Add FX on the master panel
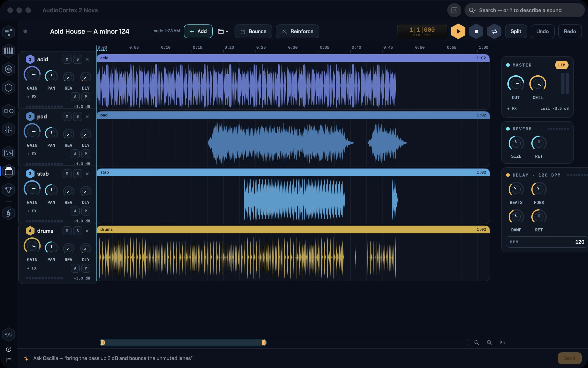 [512, 108]
